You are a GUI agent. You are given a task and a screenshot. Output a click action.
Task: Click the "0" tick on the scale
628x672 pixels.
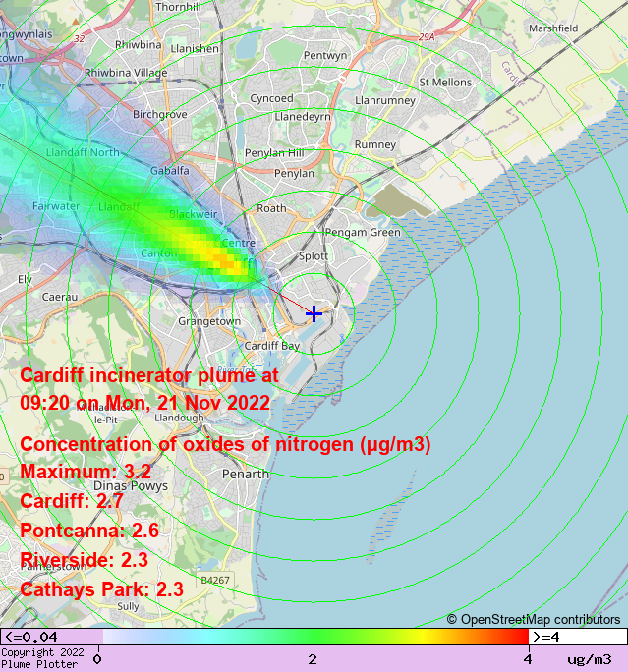click(97, 659)
